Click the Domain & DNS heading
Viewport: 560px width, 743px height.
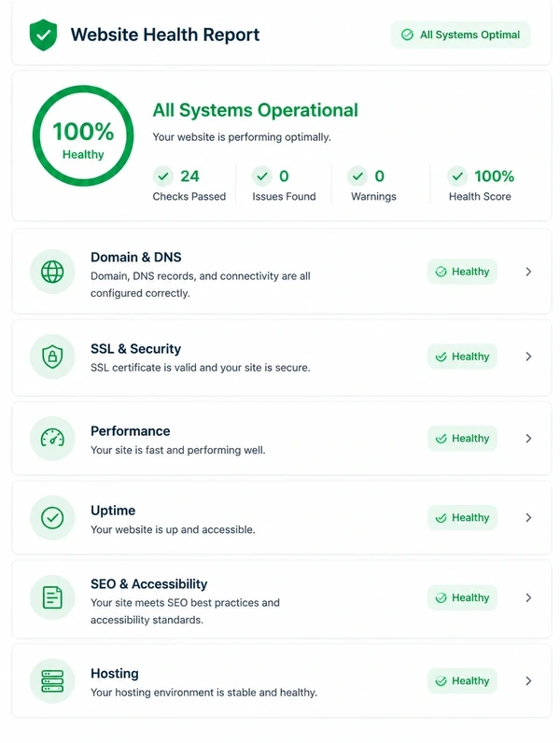coord(136,257)
